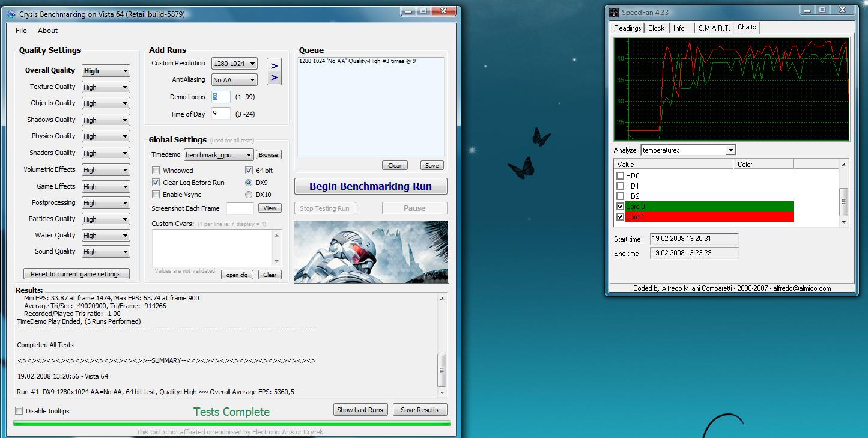Click the SpeedFan title bar icon
Viewport: 868px width, 438px height.
click(614, 12)
